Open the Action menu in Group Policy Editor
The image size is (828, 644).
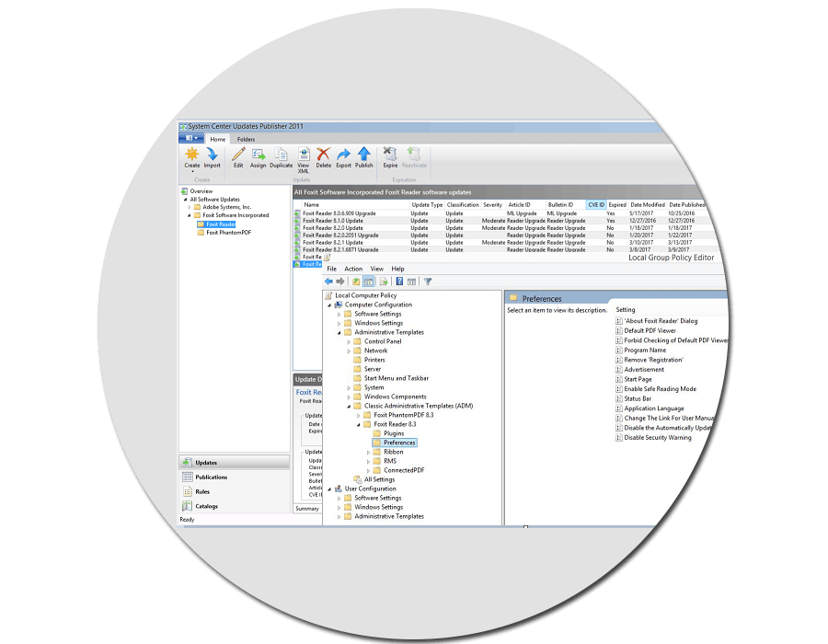pos(353,269)
